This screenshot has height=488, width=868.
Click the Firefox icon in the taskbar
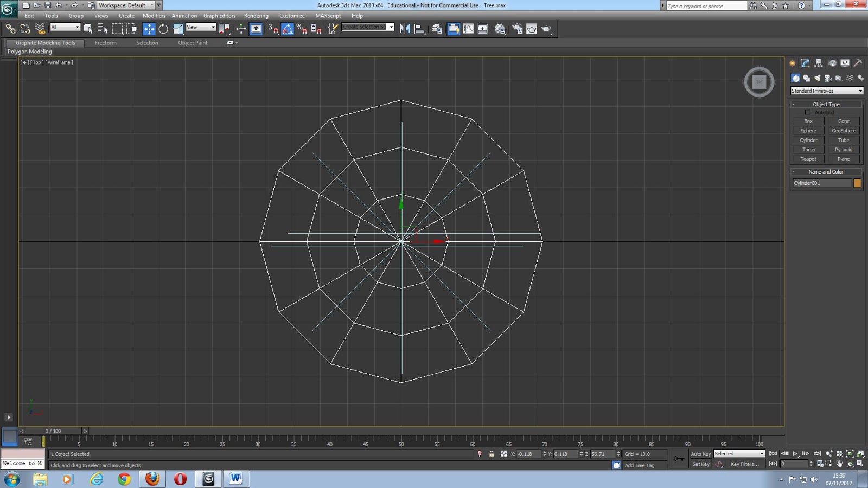point(152,479)
